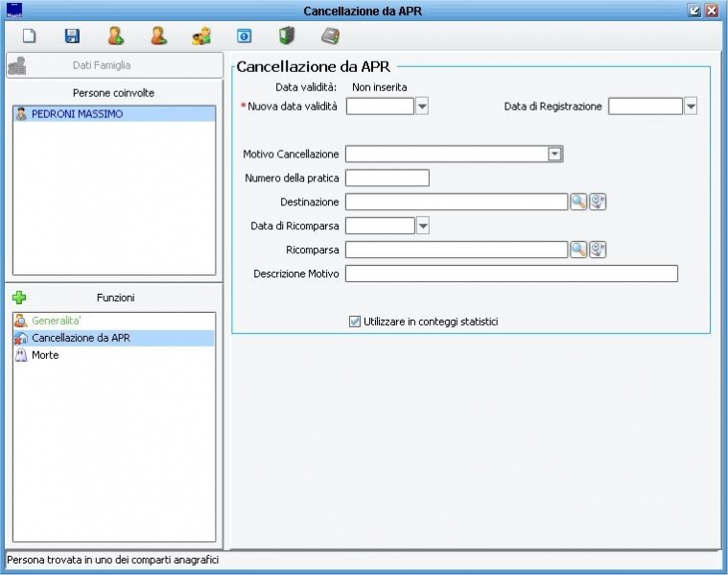The image size is (728, 575).
Task: Click the green book toolbar icon
Action: tap(286, 36)
